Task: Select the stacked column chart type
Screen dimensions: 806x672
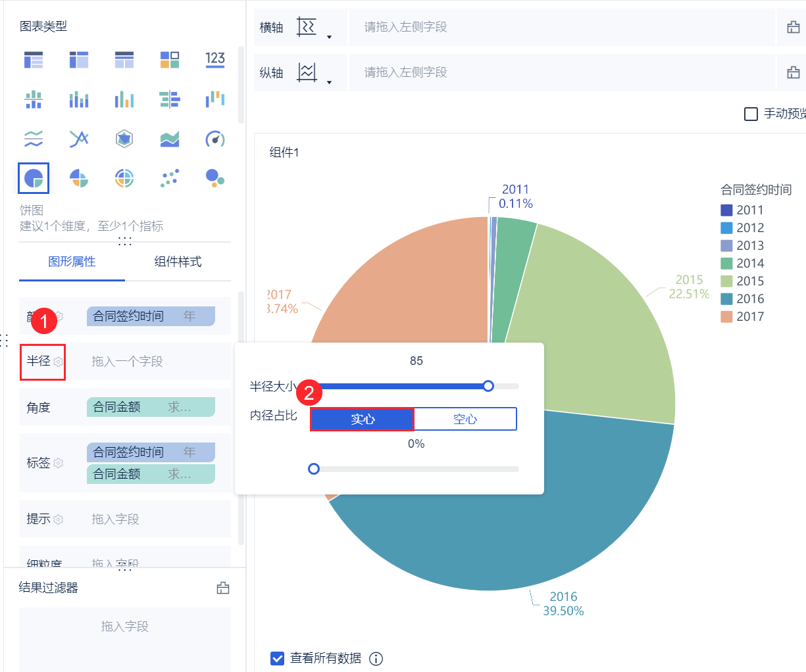Action: (x=79, y=99)
